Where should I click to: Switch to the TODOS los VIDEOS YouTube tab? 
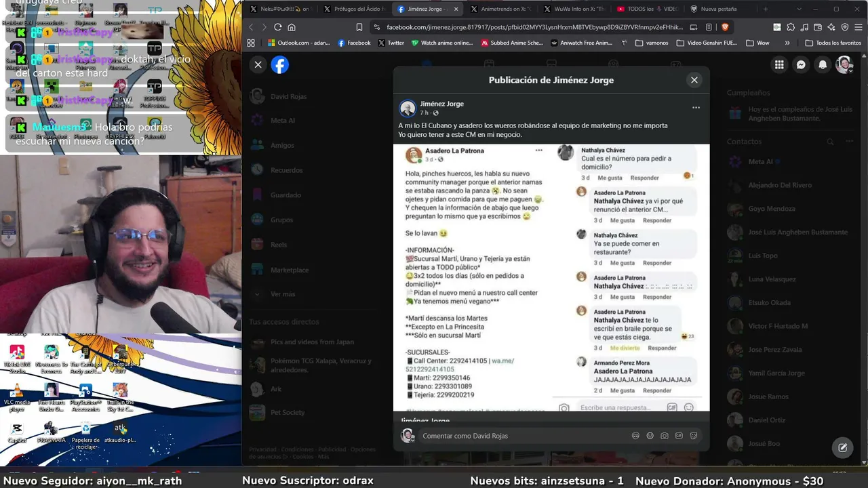point(647,9)
